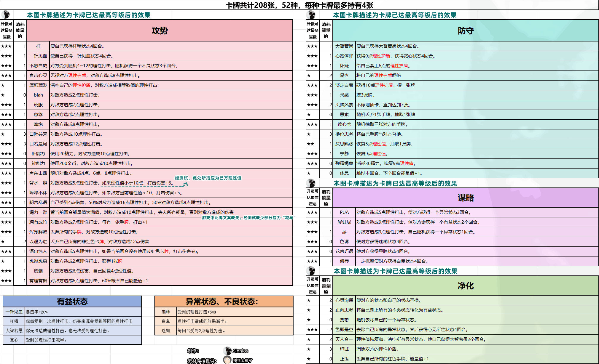Select the 忽悠 card name
The width and height of the screenshot is (599, 364).
pos(38,115)
